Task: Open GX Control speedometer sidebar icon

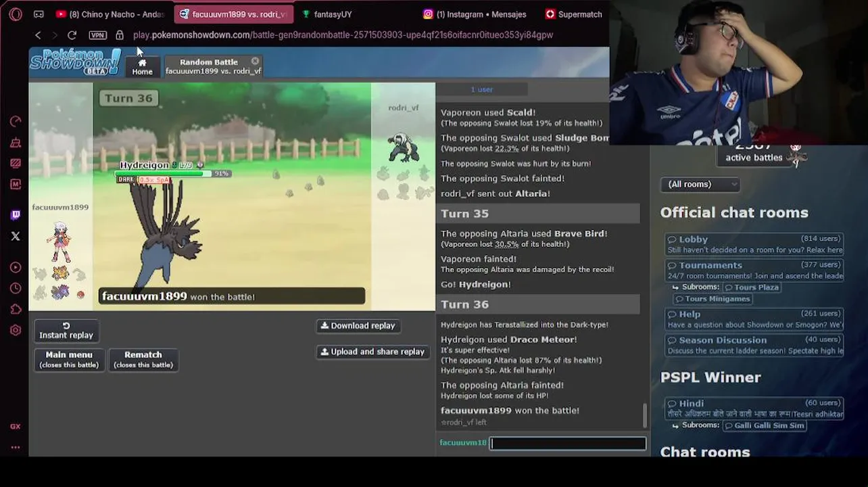Action: (16, 122)
